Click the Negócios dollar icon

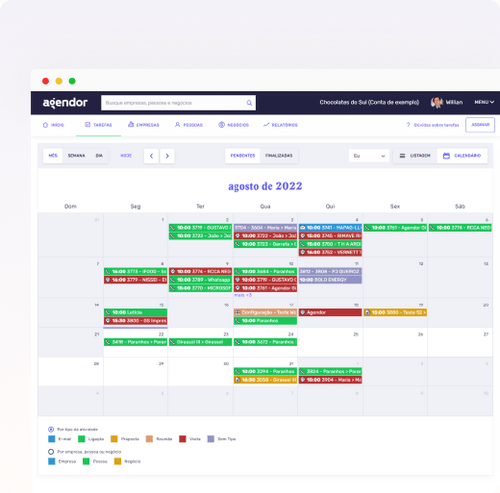221,125
